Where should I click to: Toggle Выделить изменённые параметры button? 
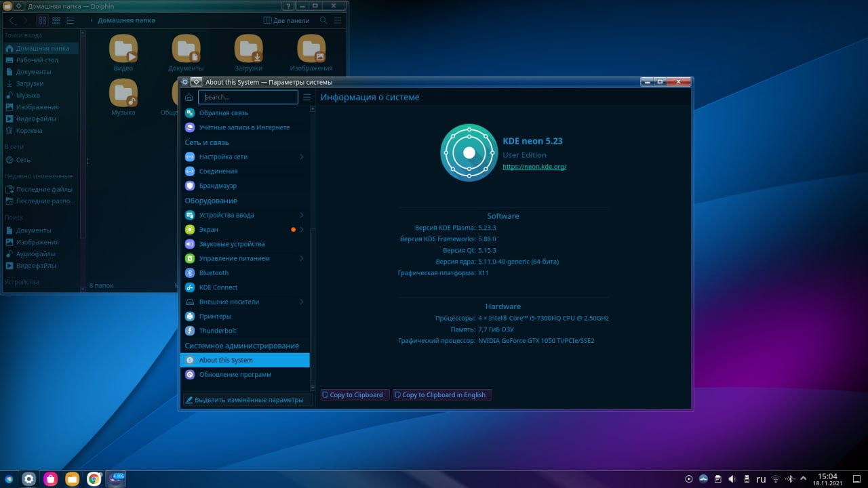[248, 400]
